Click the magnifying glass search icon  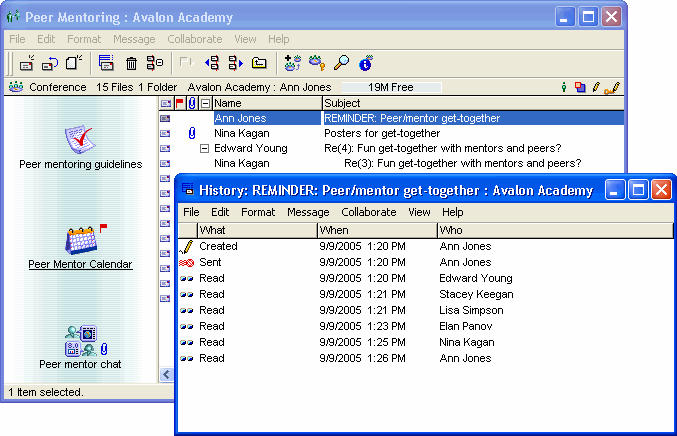point(341,63)
